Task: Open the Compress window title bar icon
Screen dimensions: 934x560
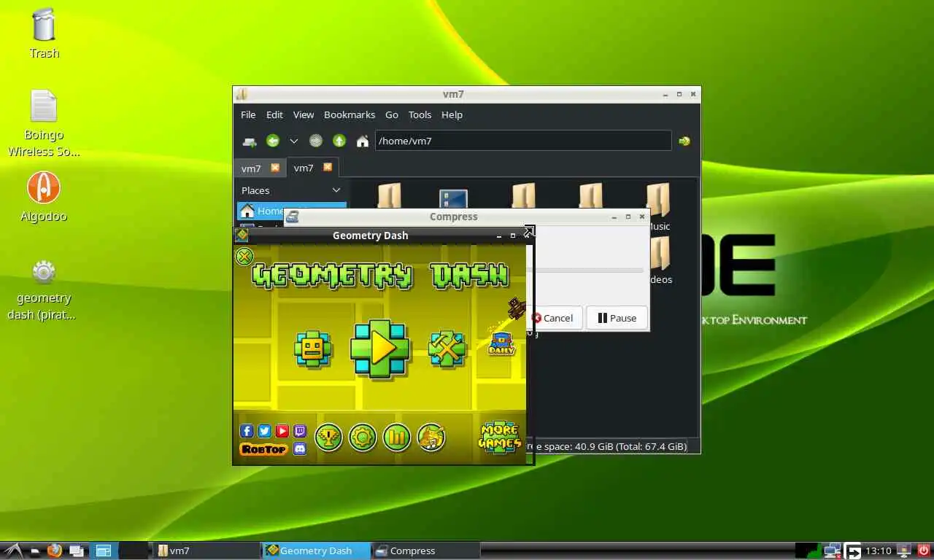Action: [292, 217]
